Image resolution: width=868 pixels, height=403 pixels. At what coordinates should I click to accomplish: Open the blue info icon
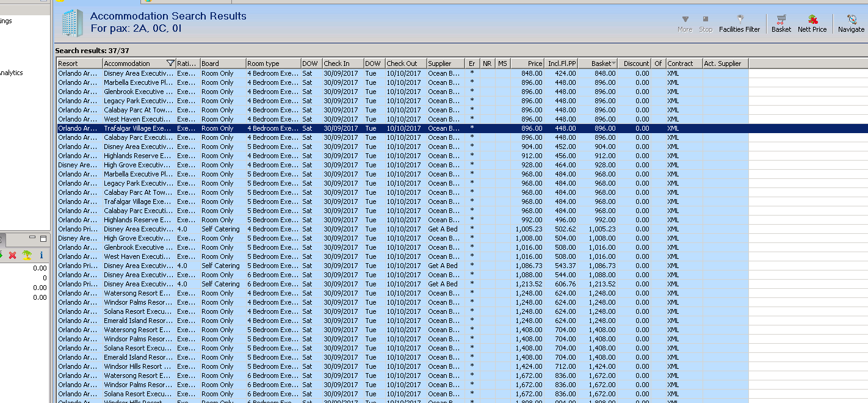coord(42,255)
